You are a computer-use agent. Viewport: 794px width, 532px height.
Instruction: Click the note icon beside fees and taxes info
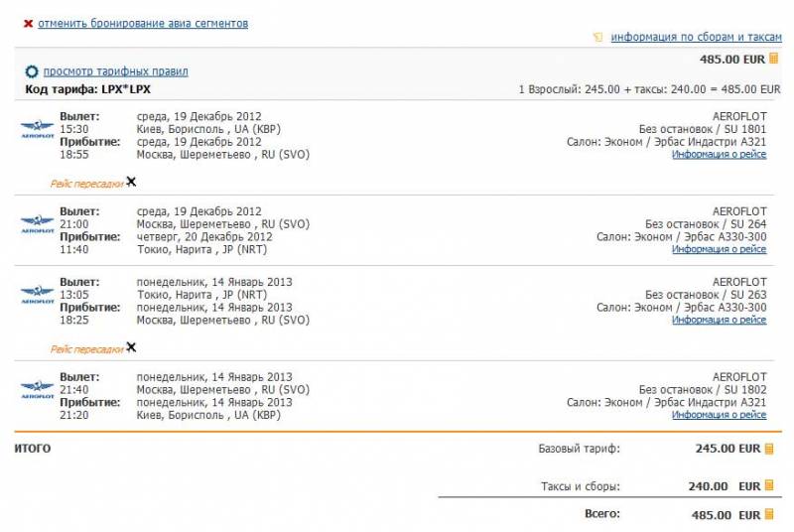pos(598,37)
